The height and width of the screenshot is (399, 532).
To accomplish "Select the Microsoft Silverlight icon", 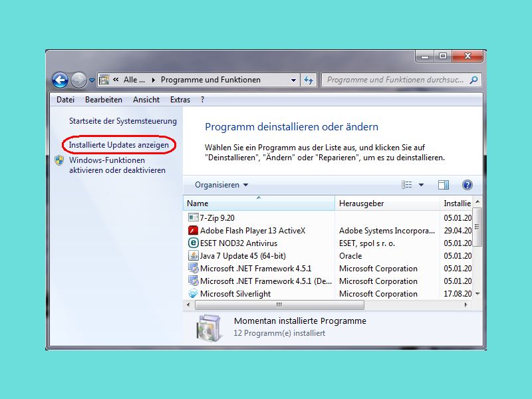I will coord(193,293).
